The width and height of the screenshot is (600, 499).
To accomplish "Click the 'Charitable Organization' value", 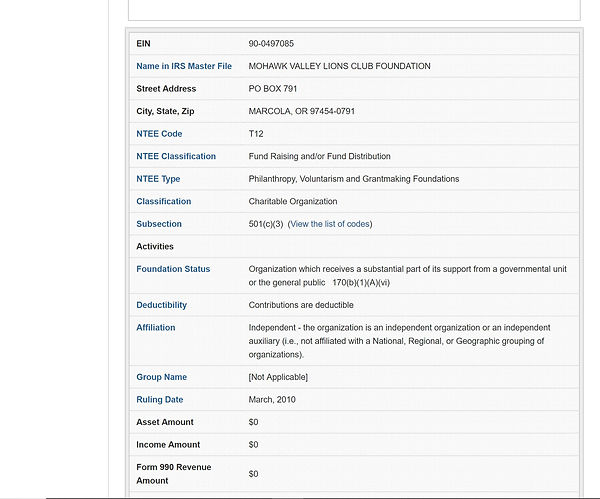I will coord(293,202).
